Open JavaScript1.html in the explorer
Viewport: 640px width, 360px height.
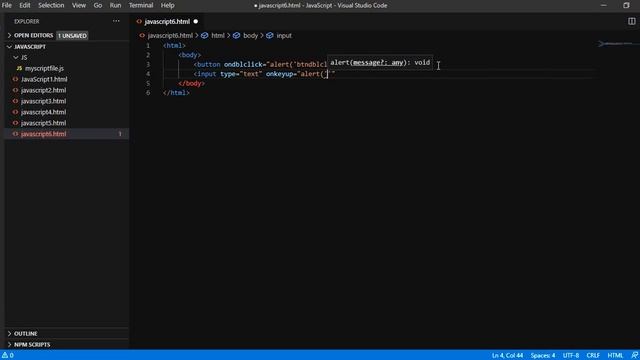click(44, 79)
